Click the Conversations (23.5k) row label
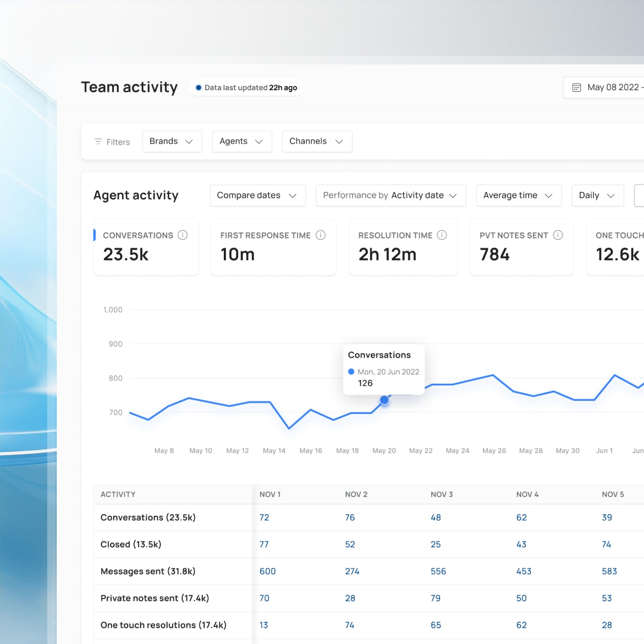This screenshot has width=644, height=644. (148, 517)
